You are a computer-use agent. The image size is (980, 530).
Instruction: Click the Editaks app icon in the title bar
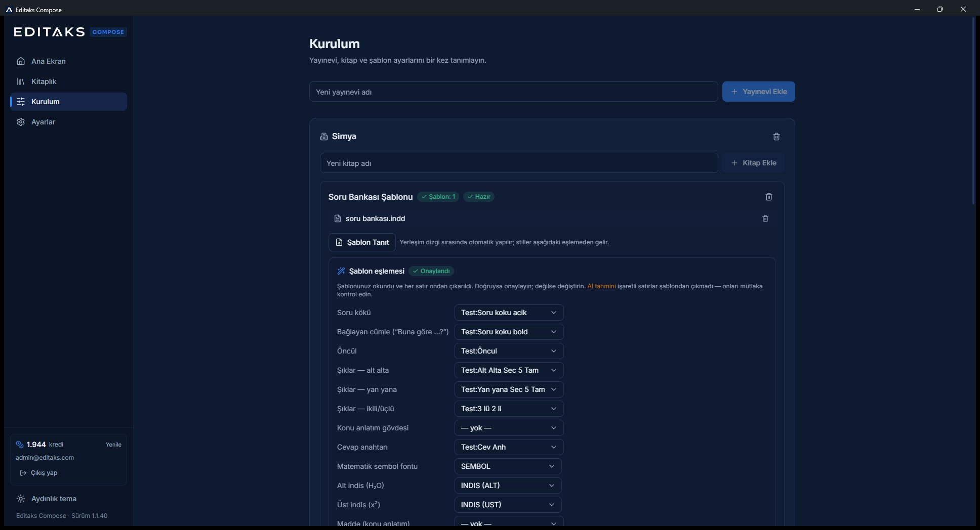[9, 10]
